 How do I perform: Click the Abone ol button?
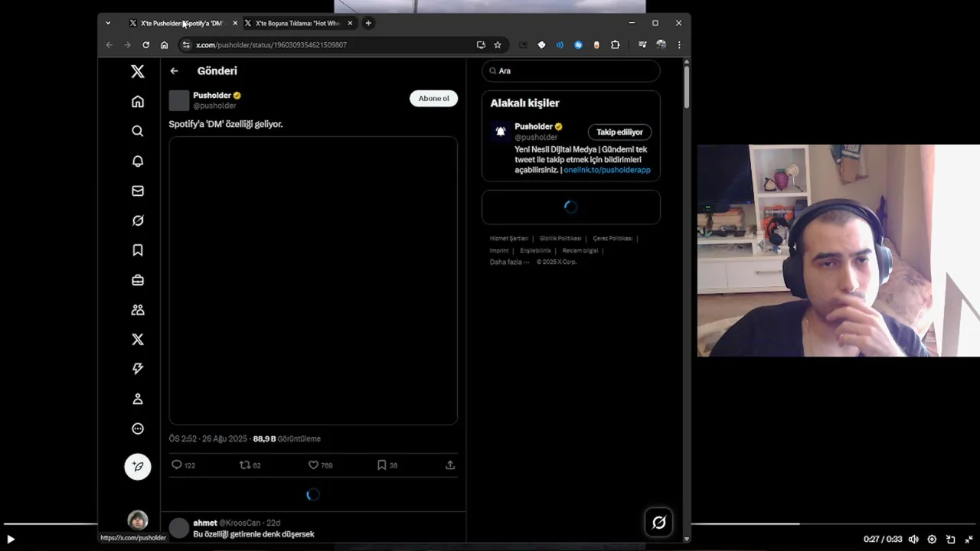tap(433, 98)
